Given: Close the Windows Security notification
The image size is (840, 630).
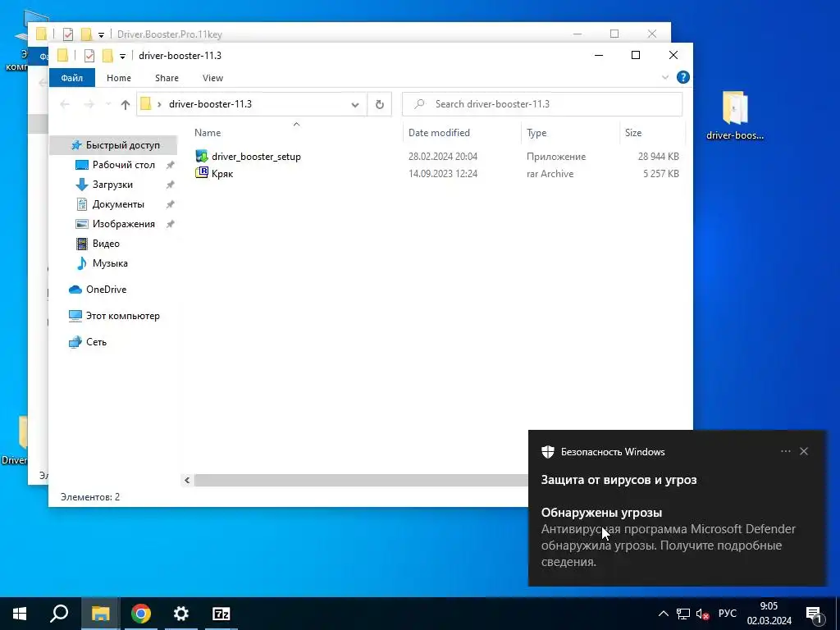Looking at the screenshot, I should pos(804,451).
